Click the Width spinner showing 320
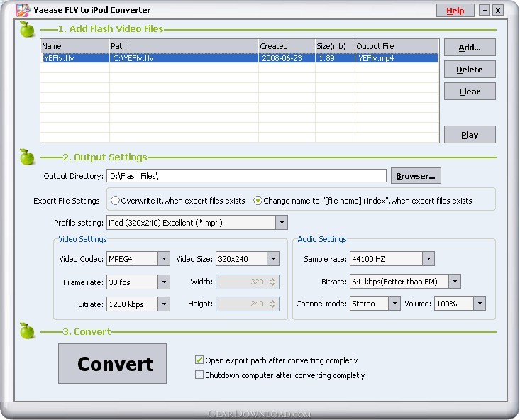The height and width of the screenshot is (420, 520). coord(248,282)
